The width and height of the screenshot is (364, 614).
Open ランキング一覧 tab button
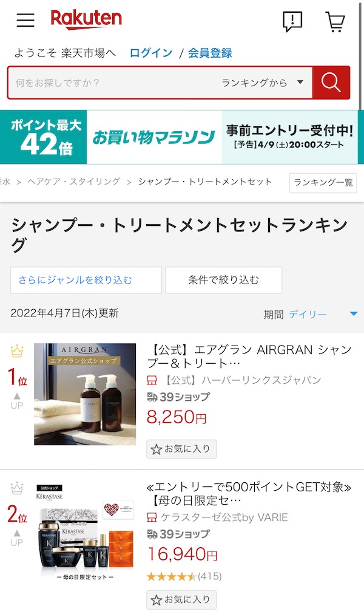[323, 183]
